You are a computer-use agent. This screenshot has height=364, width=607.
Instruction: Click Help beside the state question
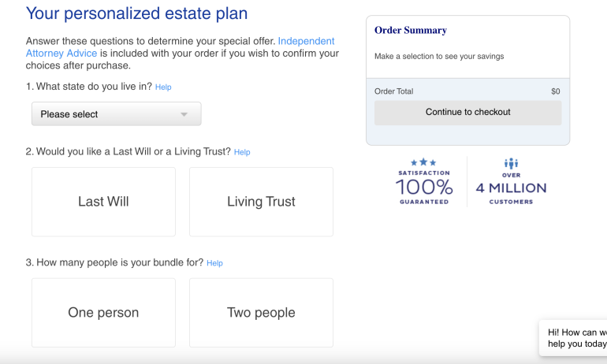pyautogui.click(x=163, y=87)
